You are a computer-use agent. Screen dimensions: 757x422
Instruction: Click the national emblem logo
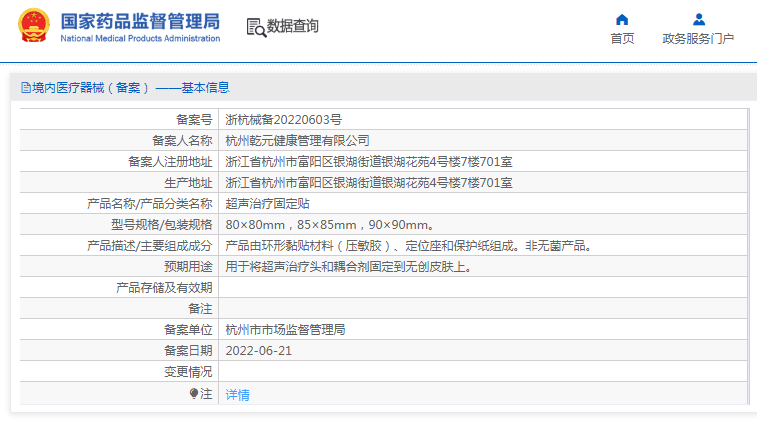[x=34, y=26]
